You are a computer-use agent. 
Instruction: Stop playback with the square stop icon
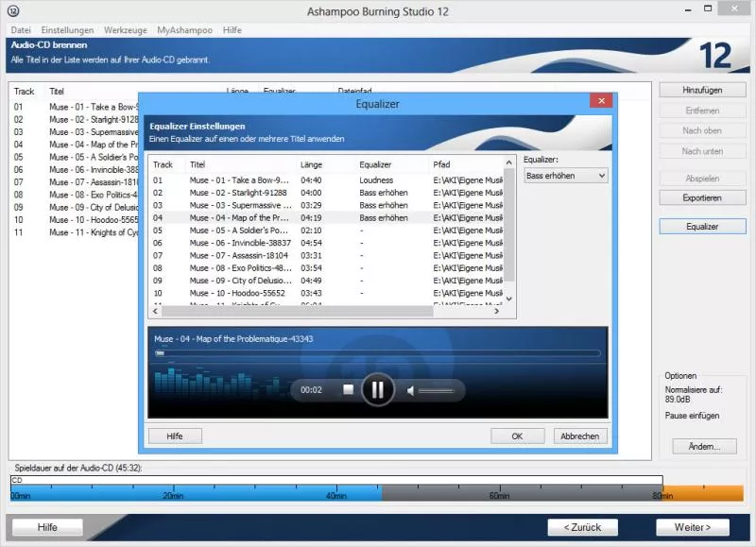tap(348, 389)
